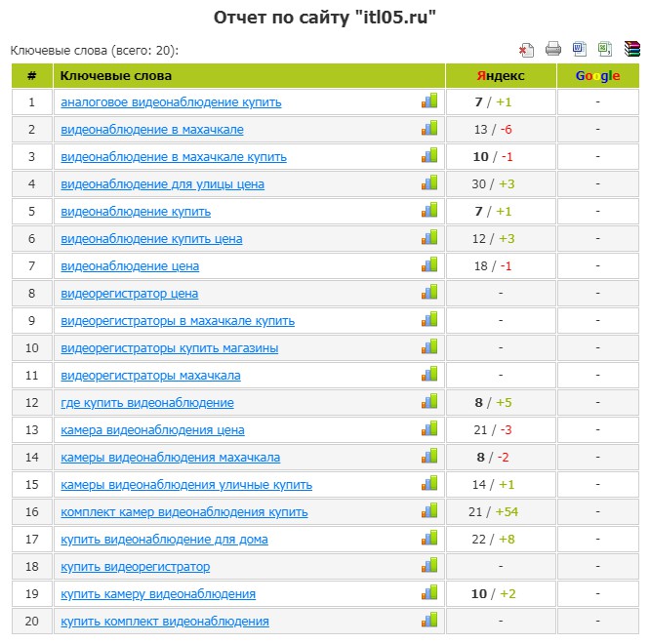The image size is (650, 644).
Task: Open chart icon for 'видеонаблюдение купить цена'
Action: coord(429,237)
